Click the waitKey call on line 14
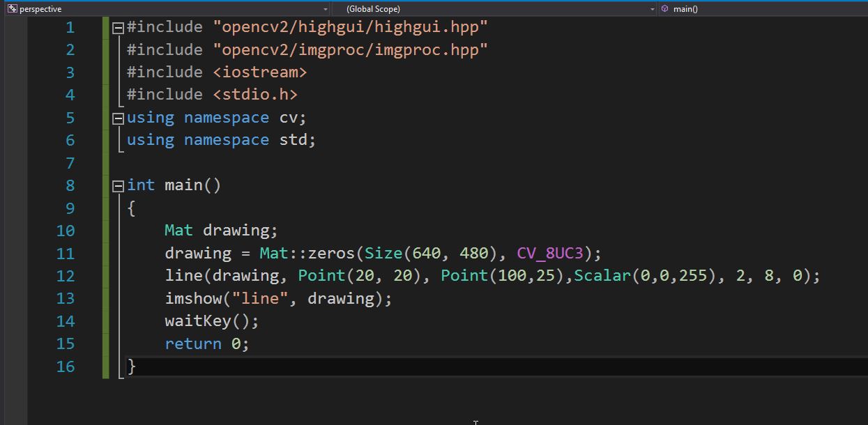Image resolution: width=868 pixels, height=425 pixels. tap(196, 320)
